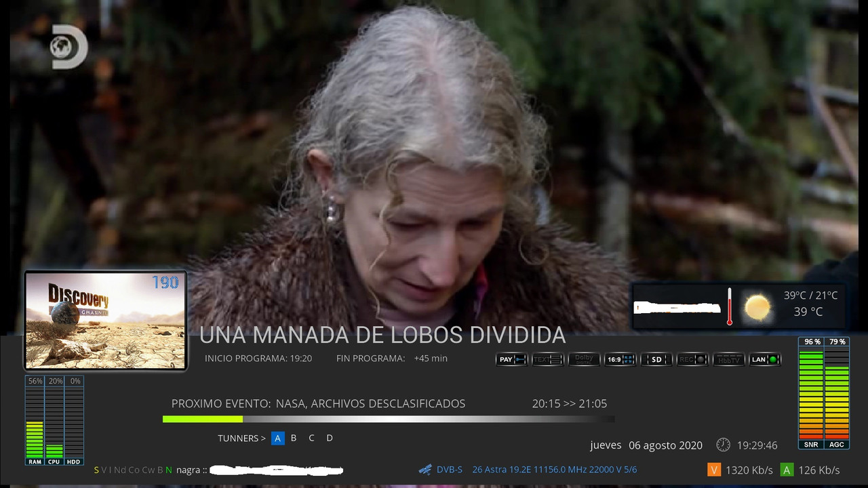
Task: Click the 56% RAM percentage
Action: click(x=35, y=381)
